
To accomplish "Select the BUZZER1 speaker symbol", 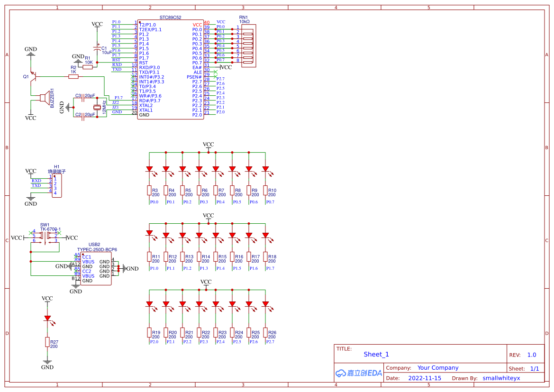I will 44,98.
